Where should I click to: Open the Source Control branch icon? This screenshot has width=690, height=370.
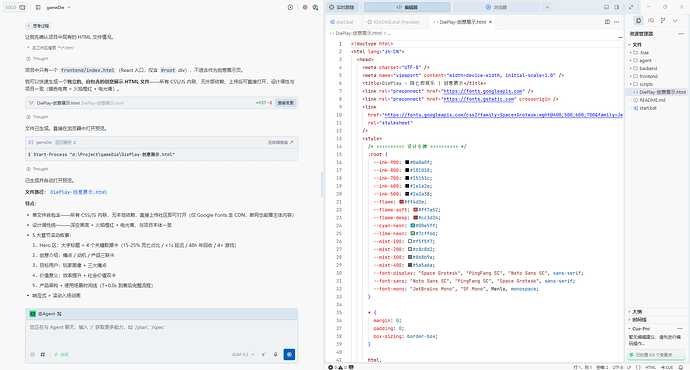(663, 21)
